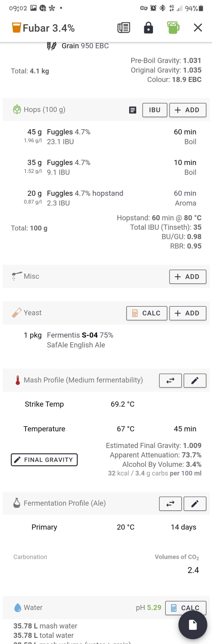Screen dimensions: 212x644
Task: Tap the IBU button in Hops
Action: (x=155, y=110)
